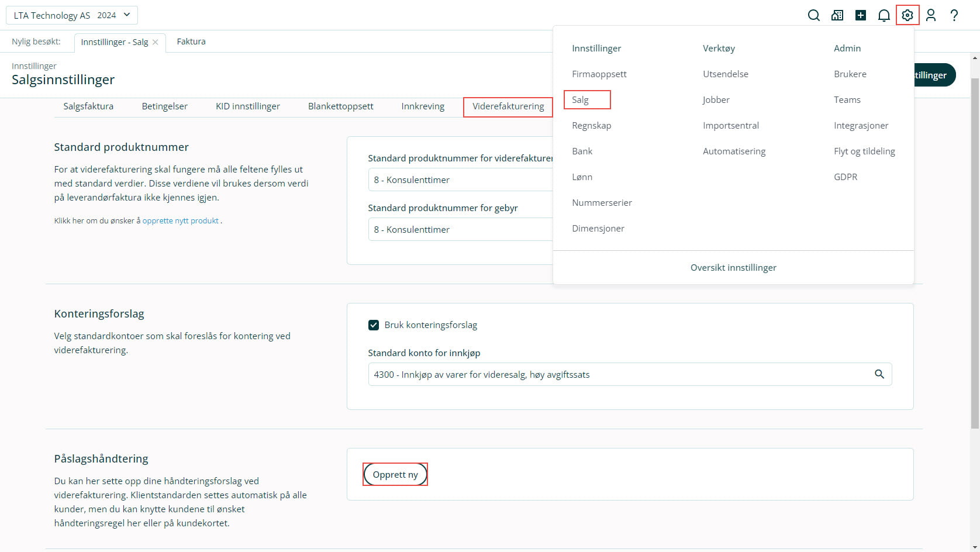Open the Faktura recent tab
The width and height of the screenshot is (980, 552).
tap(191, 42)
